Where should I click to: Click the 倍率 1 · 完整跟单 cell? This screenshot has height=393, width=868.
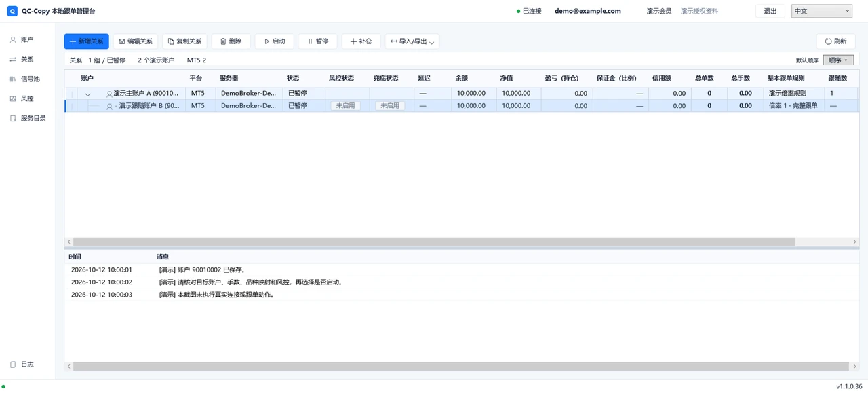(x=793, y=106)
